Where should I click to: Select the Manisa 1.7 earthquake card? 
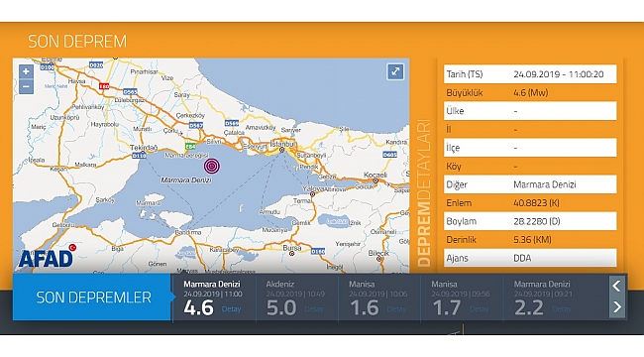(462, 297)
